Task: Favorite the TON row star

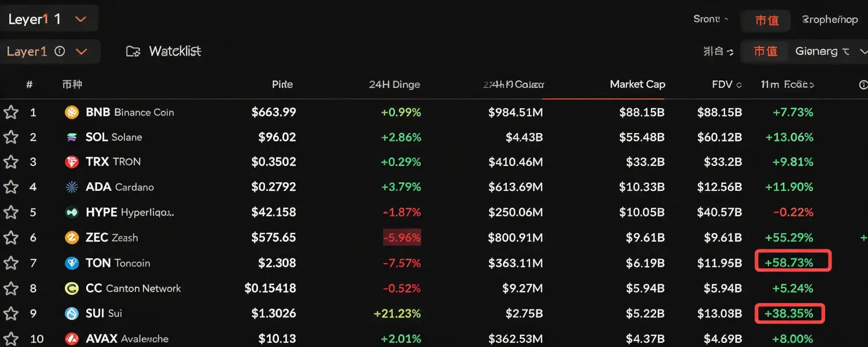Action: click(x=10, y=263)
